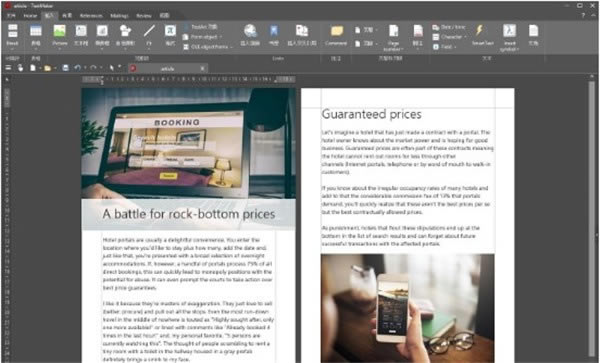Click the table grid icon in ribbon
Screen dimensions: 600x363
(36, 35)
